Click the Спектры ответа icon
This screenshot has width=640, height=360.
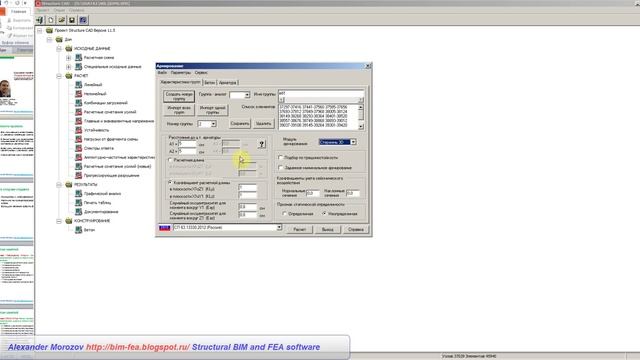(x=78, y=148)
